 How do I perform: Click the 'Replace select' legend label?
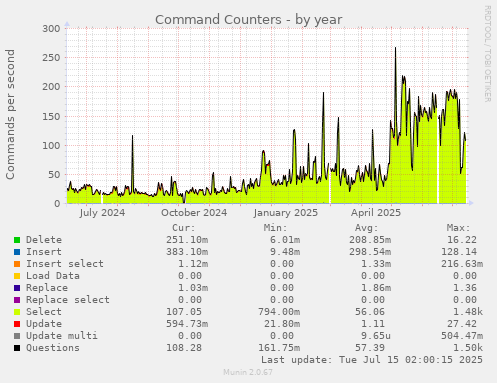coord(68,300)
